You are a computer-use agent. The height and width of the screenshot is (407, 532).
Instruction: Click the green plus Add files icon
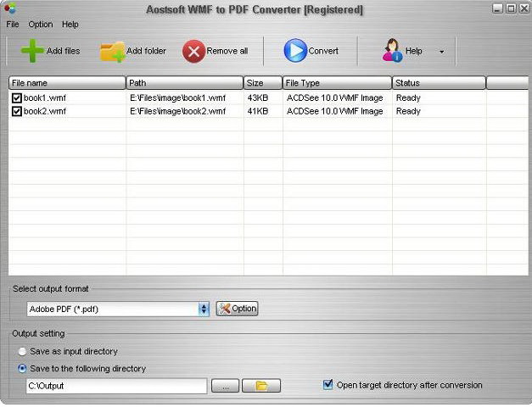point(32,51)
